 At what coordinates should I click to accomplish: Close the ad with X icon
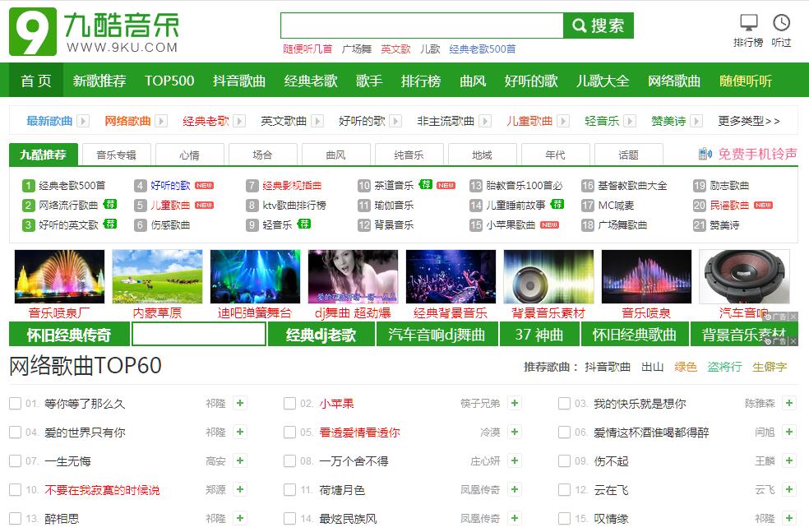point(793,317)
